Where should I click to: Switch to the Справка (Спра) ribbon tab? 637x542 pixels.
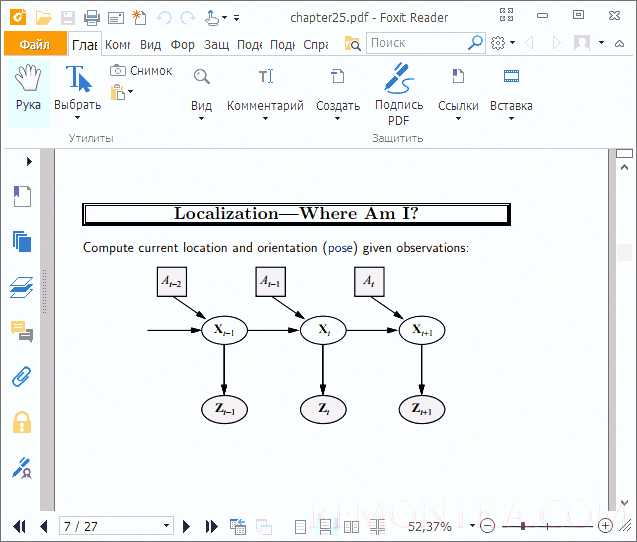pyautogui.click(x=316, y=44)
